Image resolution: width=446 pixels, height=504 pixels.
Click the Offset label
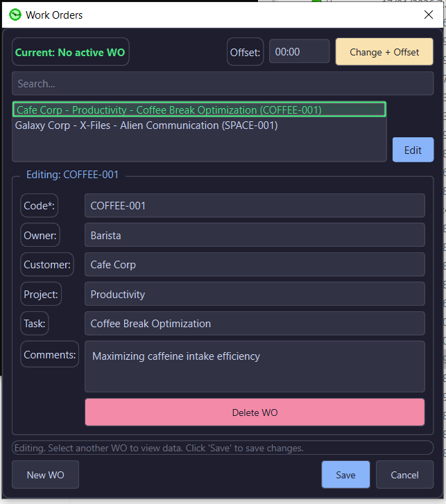[x=245, y=52]
